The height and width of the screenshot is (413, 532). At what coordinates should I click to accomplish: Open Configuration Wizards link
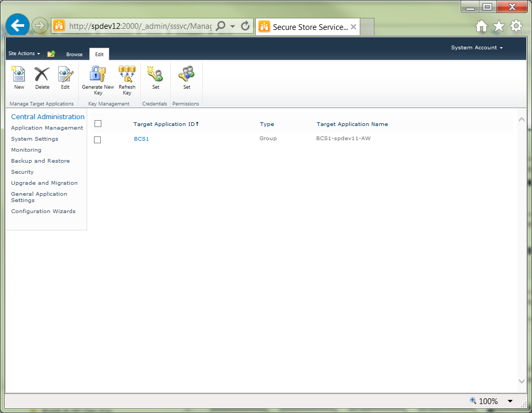[43, 211]
